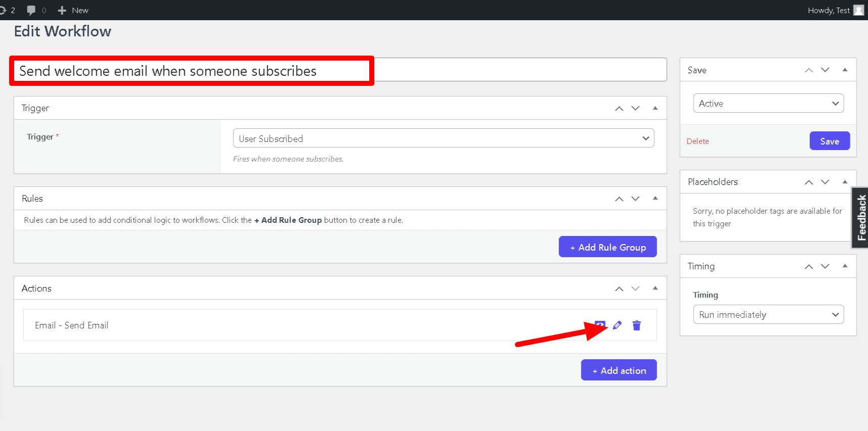This screenshot has width=868, height=431.
Task: Open the comments icon in admin bar
Action: click(x=31, y=10)
